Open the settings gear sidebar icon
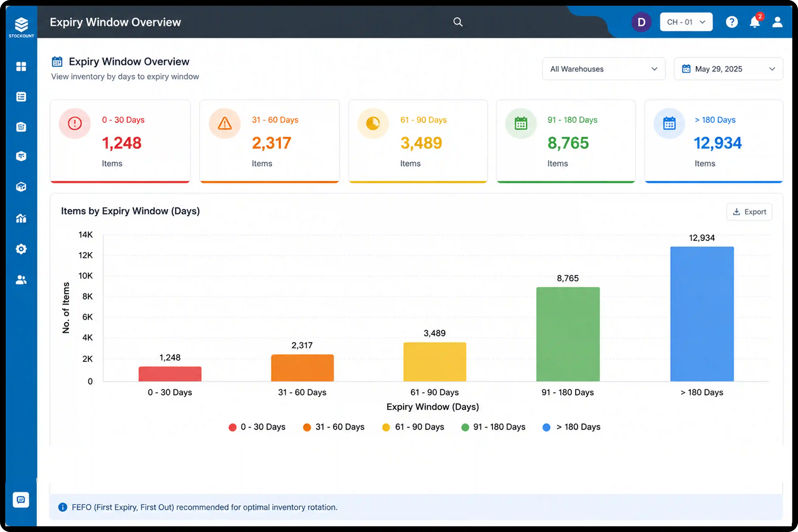The width and height of the screenshot is (798, 532). [21, 249]
